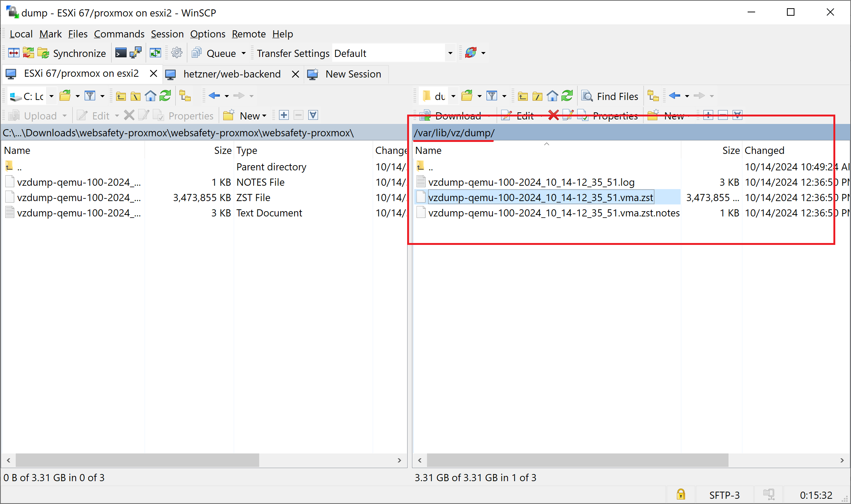Navigate back in the remote panel
The height and width of the screenshot is (504, 851).
pyautogui.click(x=675, y=96)
